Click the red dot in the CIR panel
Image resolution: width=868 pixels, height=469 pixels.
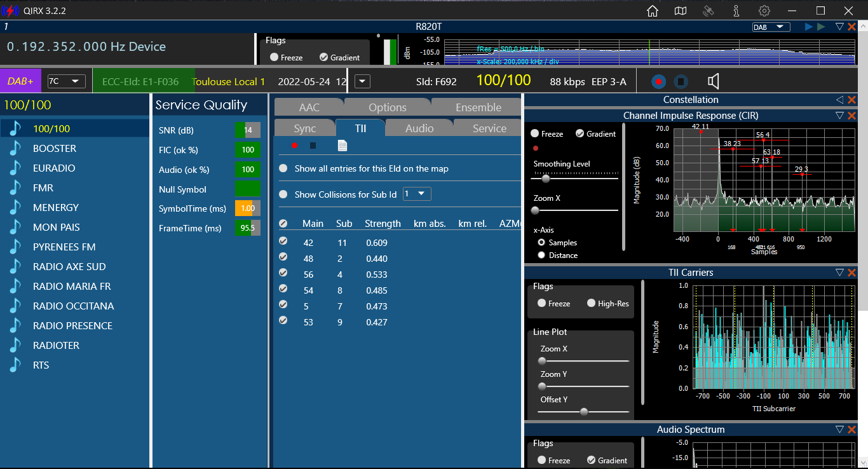coord(536,148)
